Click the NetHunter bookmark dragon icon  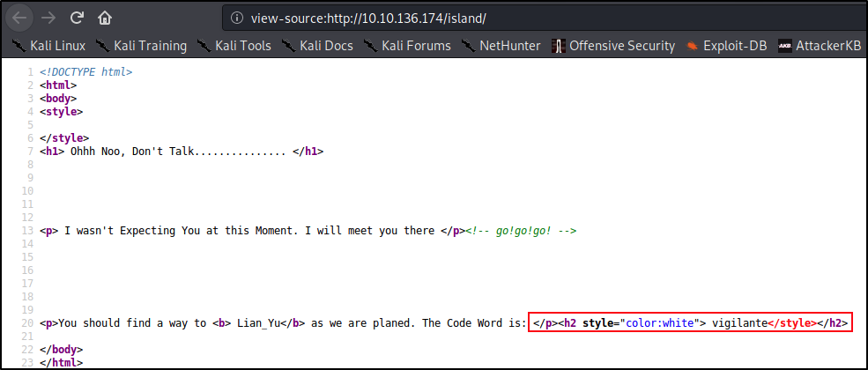point(469,46)
